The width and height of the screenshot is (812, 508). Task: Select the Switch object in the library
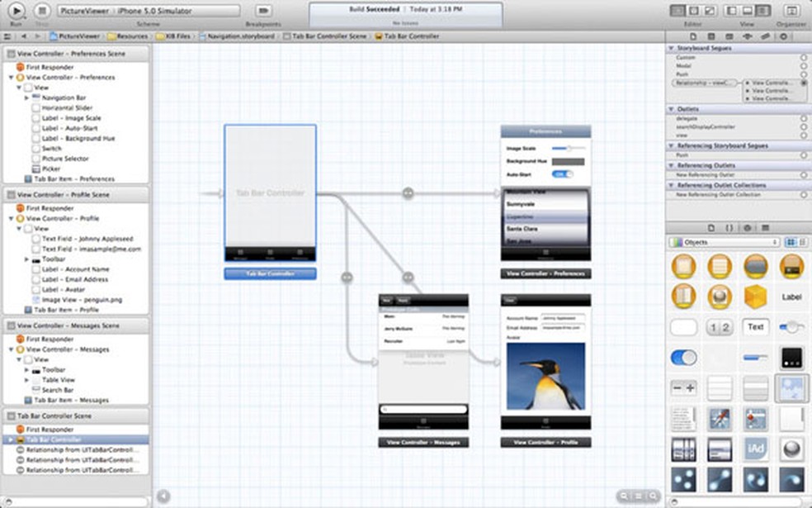(x=682, y=357)
